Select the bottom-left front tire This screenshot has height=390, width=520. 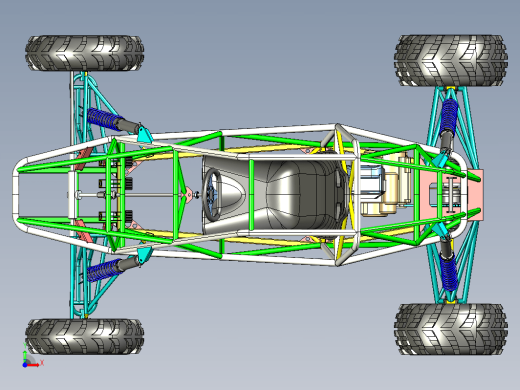click(84, 336)
